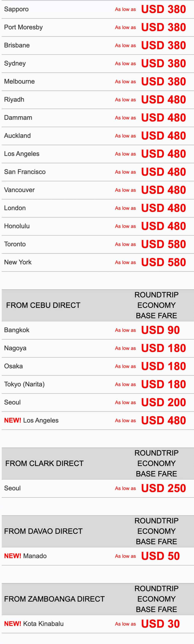Click the Honolulu destination

coord(17,226)
